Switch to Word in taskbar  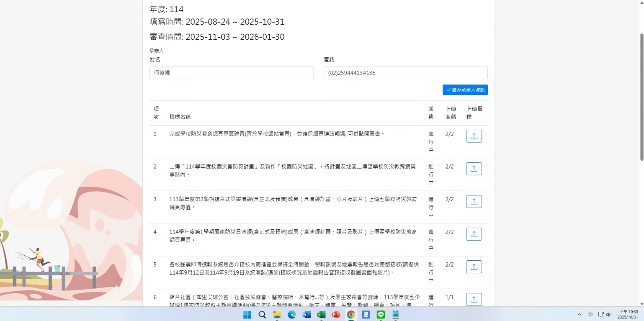(307, 315)
